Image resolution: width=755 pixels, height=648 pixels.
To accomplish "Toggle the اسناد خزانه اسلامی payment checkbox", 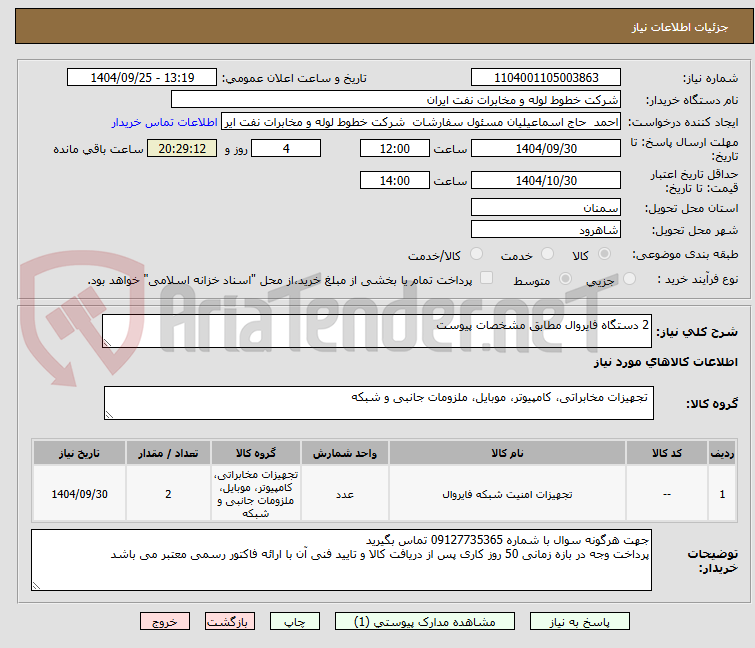I will click(487, 278).
